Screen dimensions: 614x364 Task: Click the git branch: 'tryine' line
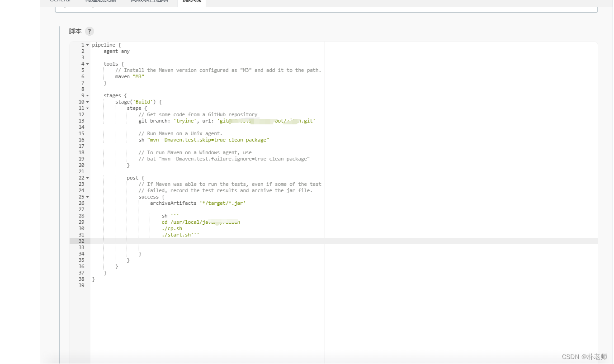click(x=227, y=121)
